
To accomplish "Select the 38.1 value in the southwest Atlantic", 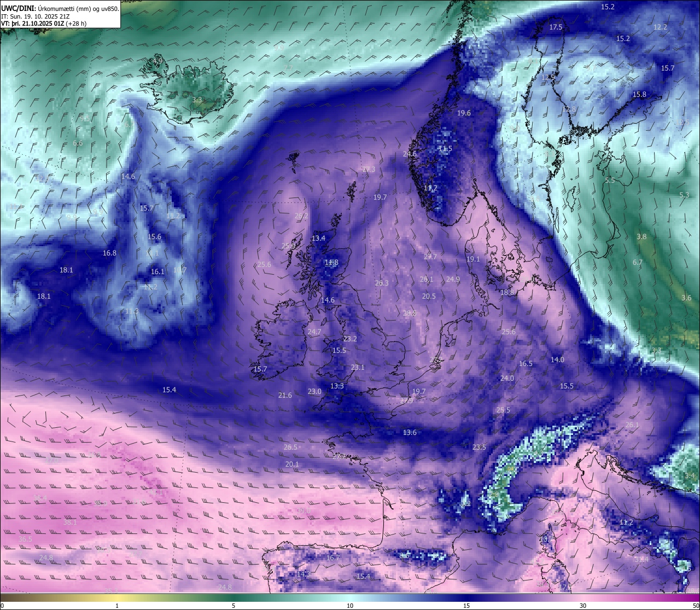I will tap(70, 522).
